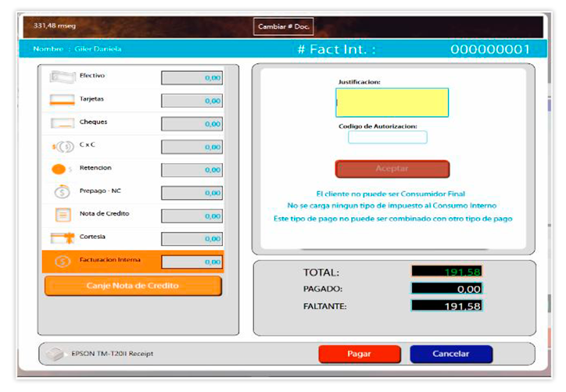Screen dimensions: 566x392
Task: Click the Codigo de Autorizacion field
Action: 388,137
